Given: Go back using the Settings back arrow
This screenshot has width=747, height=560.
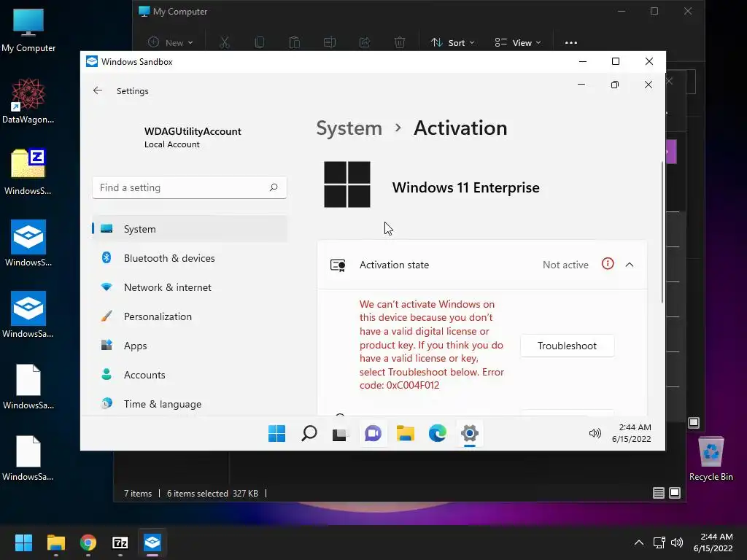Looking at the screenshot, I should click(x=98, y=90).
